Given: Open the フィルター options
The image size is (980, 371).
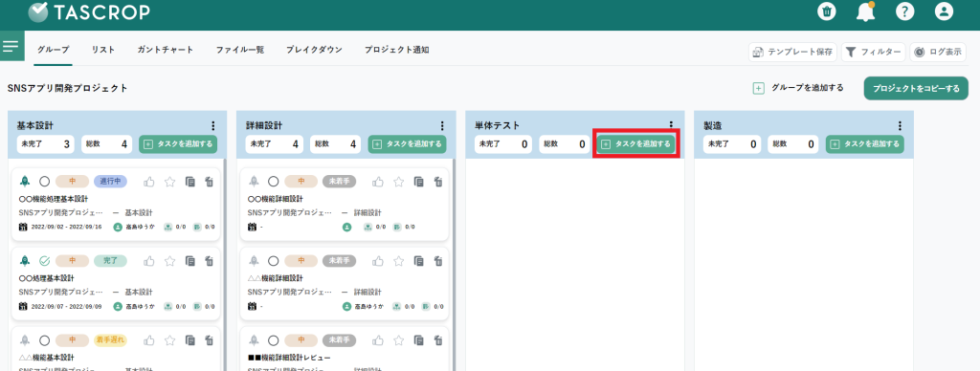Looking at the screenshot, I should click(x=873, y=53).
